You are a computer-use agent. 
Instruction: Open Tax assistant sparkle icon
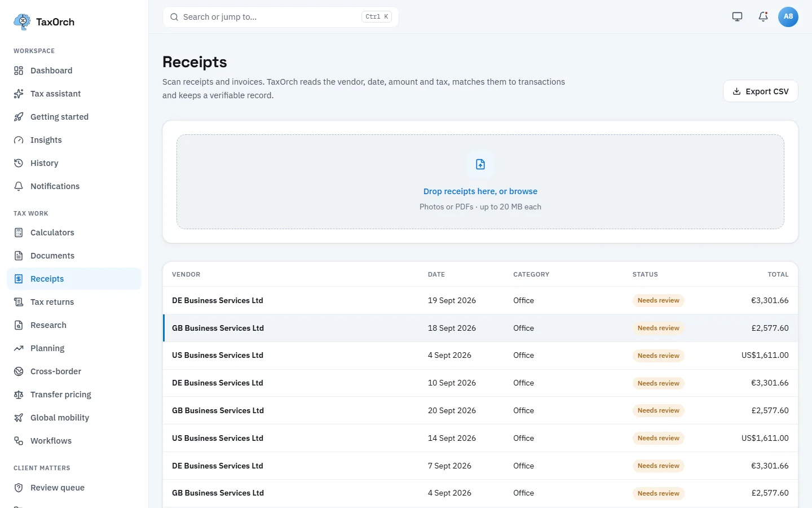point(19,94)
